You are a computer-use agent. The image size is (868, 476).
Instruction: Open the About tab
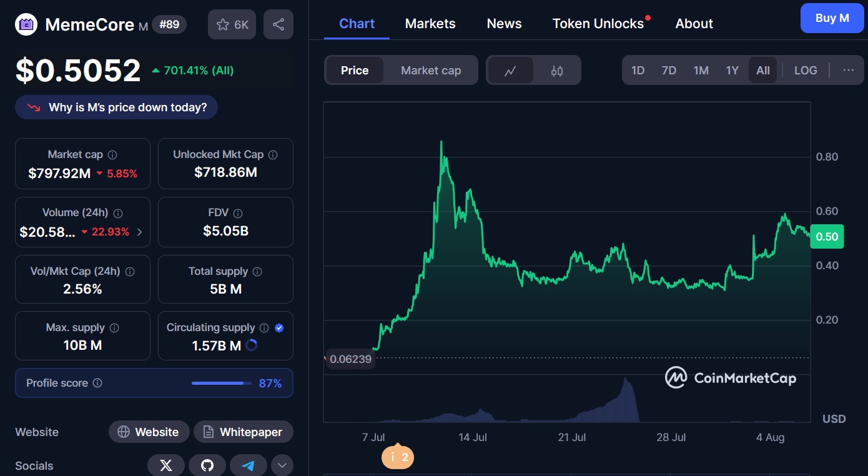[694, 24]
